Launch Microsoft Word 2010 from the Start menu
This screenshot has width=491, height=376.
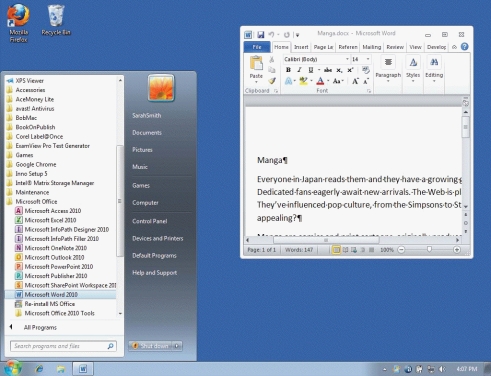point(60,295)
